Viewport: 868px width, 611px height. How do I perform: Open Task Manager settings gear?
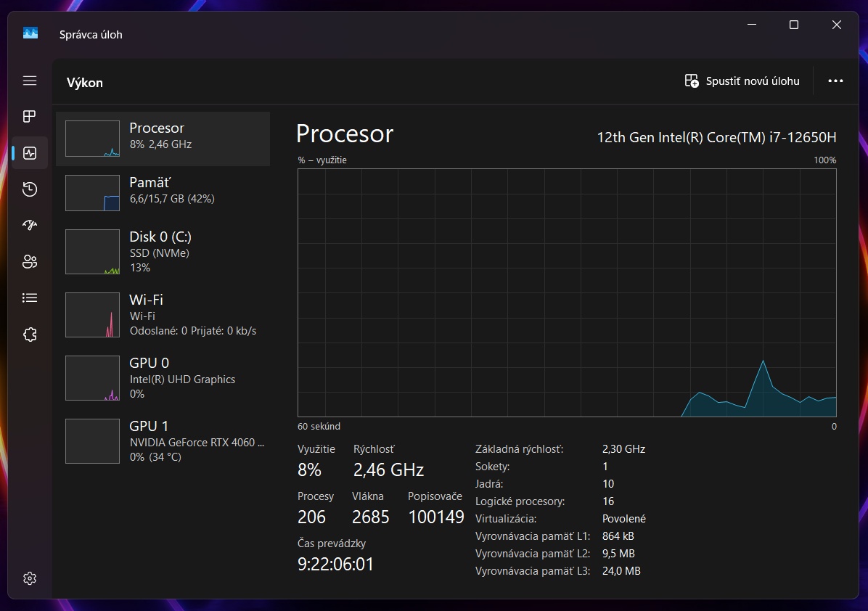pos(30,578)
